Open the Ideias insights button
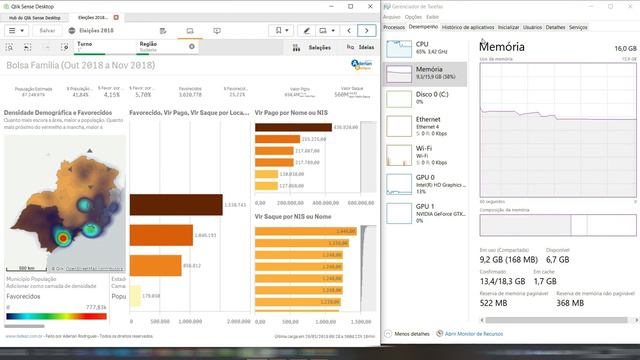 pos(361,47)
